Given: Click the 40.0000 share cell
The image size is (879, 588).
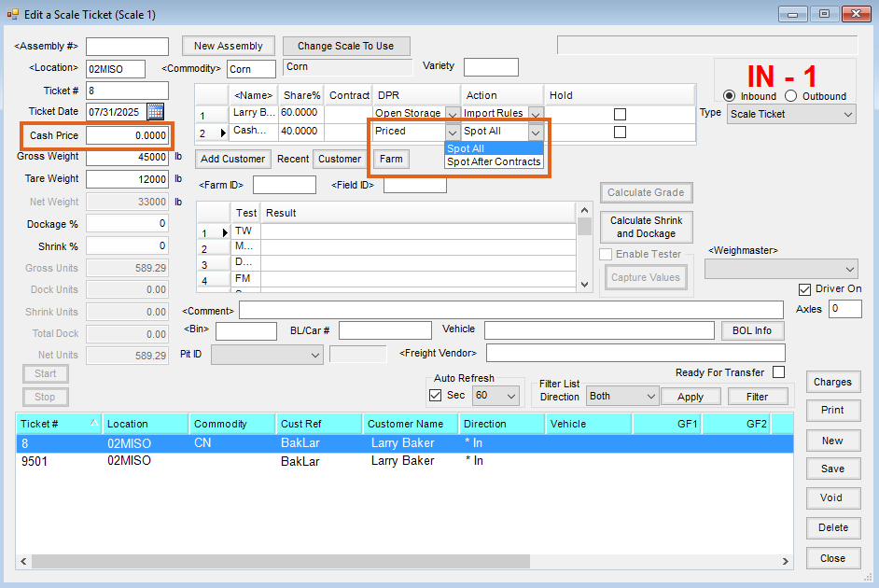Looking at the screenshot, I should [x=300, y=132].
